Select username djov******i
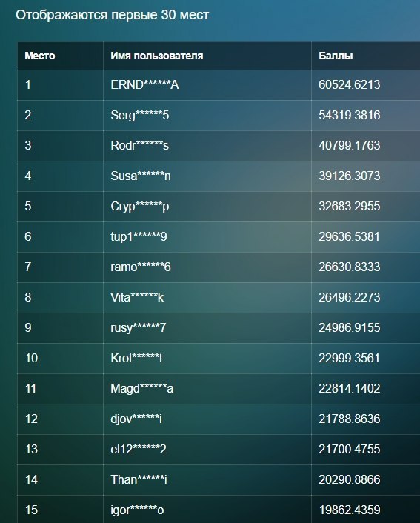 tap(136, 419)
